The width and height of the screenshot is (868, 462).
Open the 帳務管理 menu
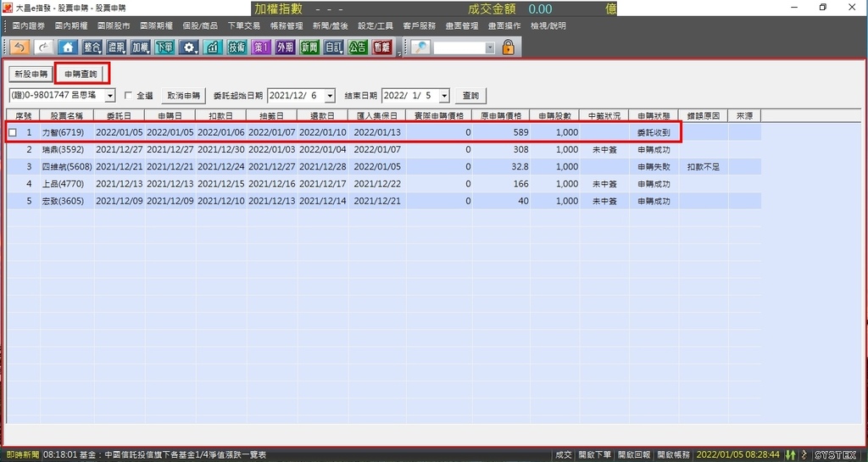287,26
